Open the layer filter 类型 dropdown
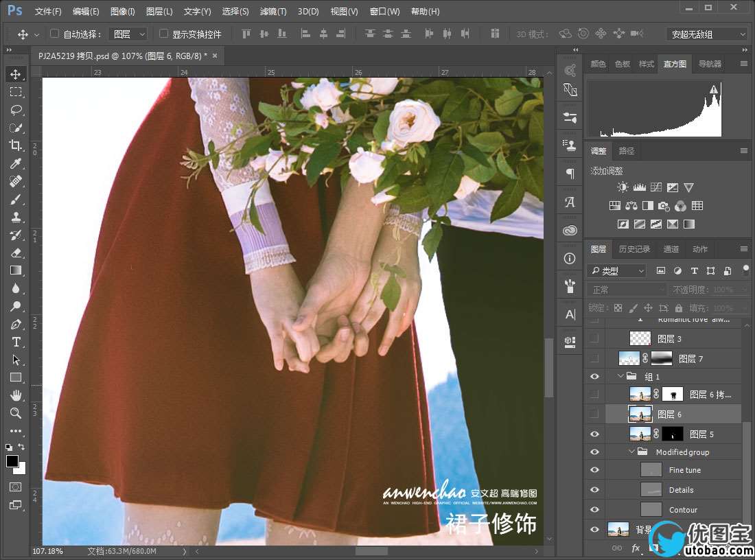755x560 pixels. click(618, 270)
